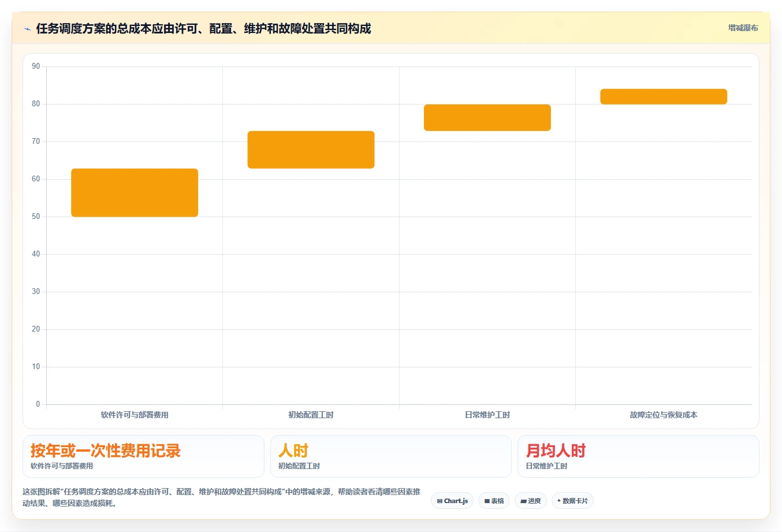This screenshot has height=532, width=782.
Task: Click x-axis label 软件许可与部署费用
Action: 135,415
